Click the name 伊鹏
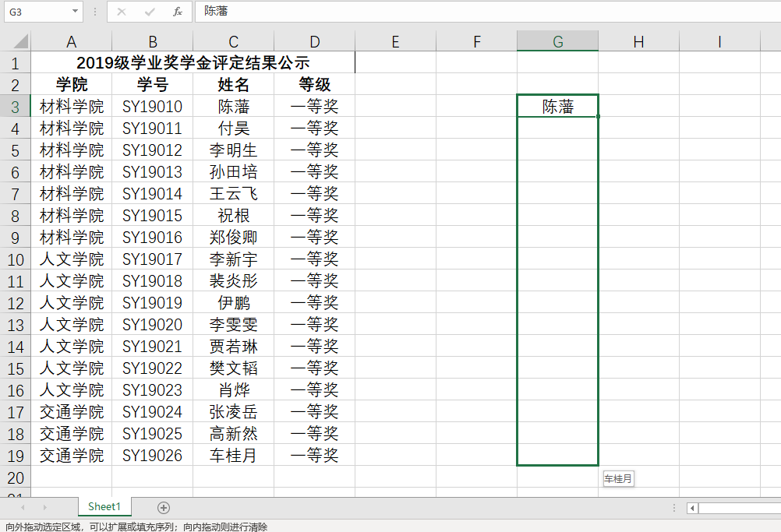Image resolution: width=781 pixels, height=532 pixels. (x=233, y=302)
